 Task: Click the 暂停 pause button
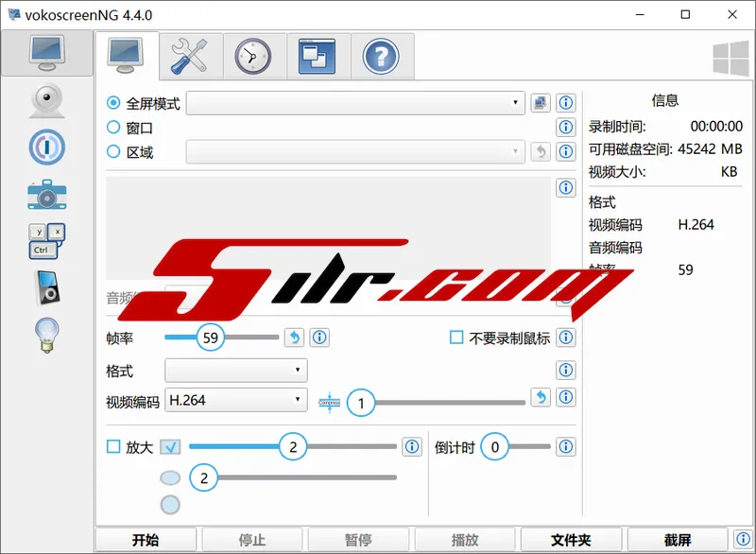[358, 540]
